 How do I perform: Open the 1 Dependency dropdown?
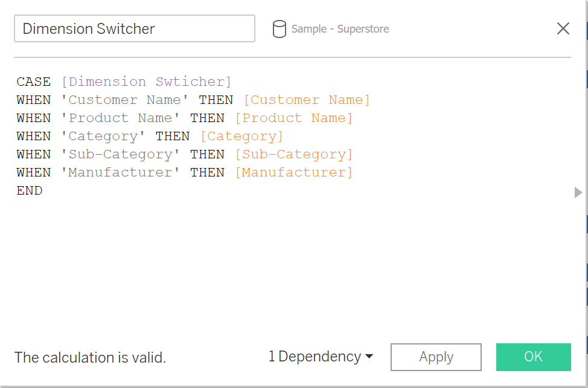click(x=321, y=357)
